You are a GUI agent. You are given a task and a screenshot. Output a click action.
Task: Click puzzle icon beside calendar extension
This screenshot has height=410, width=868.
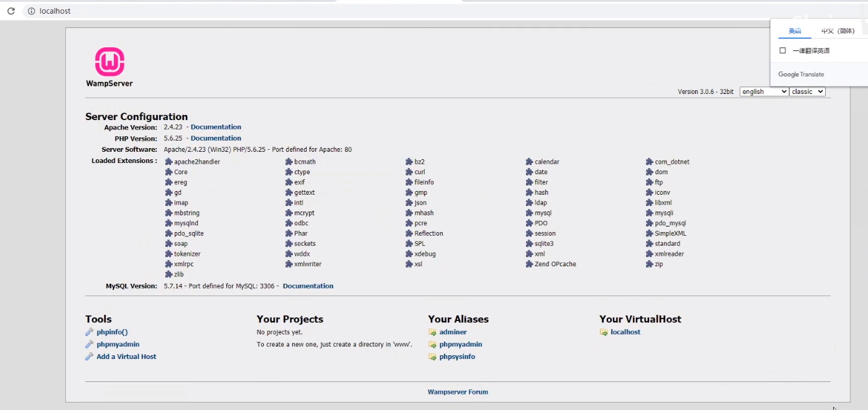coord(529,162)
